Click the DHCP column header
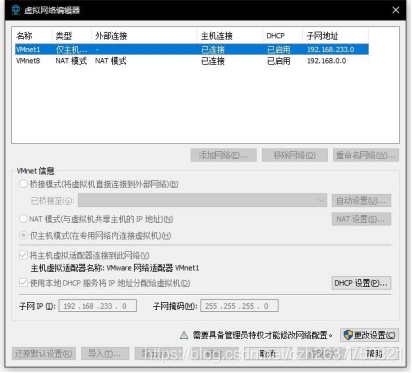 point(282,36)
